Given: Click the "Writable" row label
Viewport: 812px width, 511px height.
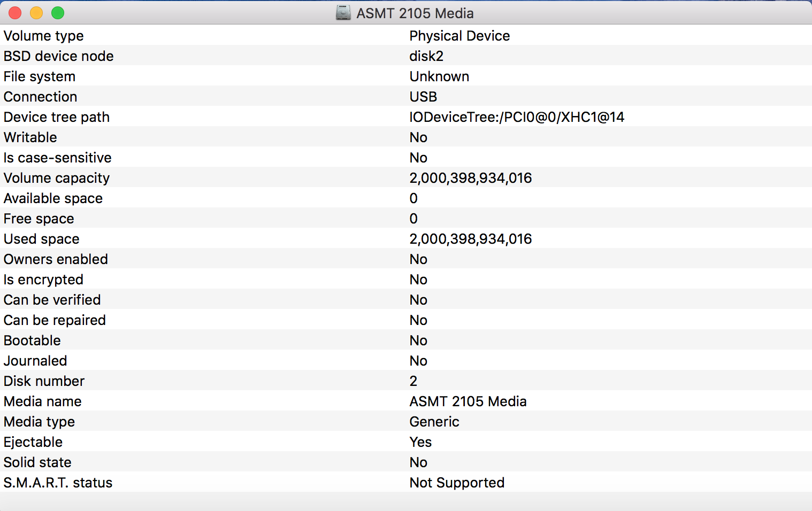Looking at the screenshot, I should pos(30,137).
